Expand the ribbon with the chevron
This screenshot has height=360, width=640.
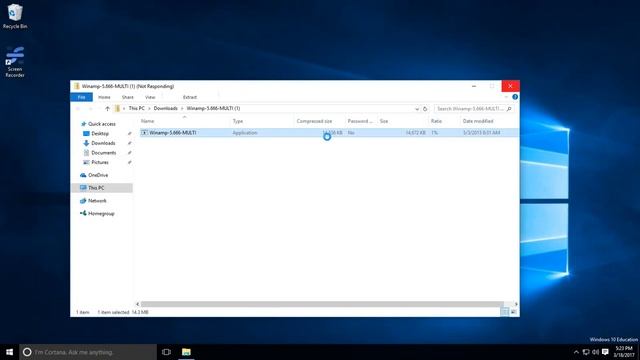pyautogui.click(x=506, y=97)
